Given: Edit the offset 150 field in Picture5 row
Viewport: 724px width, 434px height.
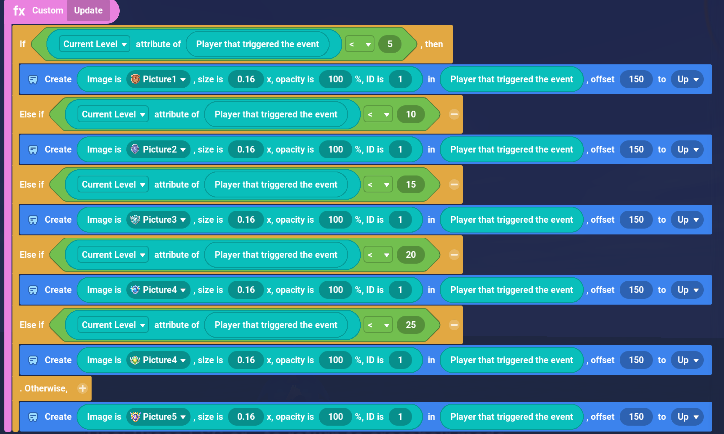Looking at the screenshot, I should point(636,417).
